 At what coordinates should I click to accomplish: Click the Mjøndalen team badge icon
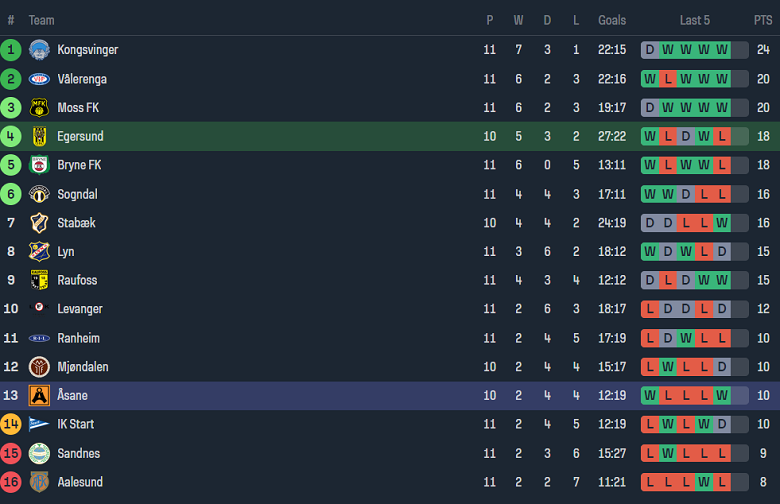[x=39, y=367]
